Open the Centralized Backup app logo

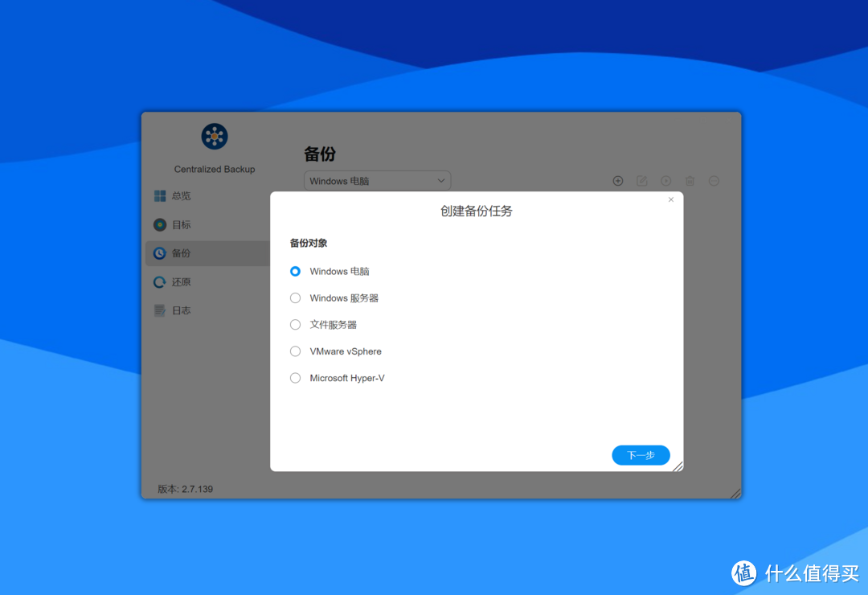tap(214, 137)
